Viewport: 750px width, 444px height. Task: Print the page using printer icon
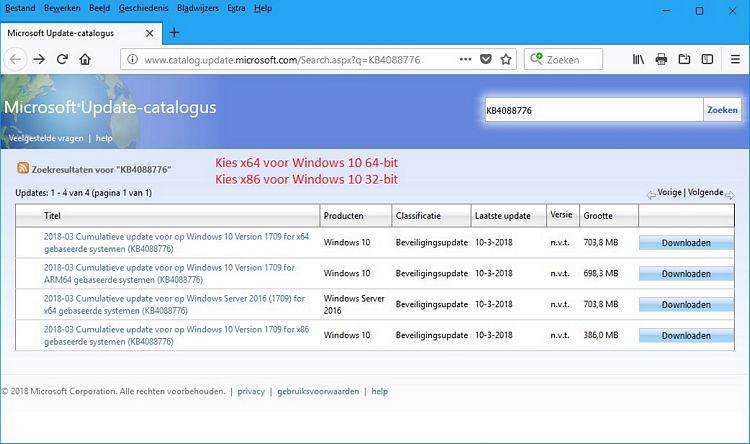click(x=661, y=59)
